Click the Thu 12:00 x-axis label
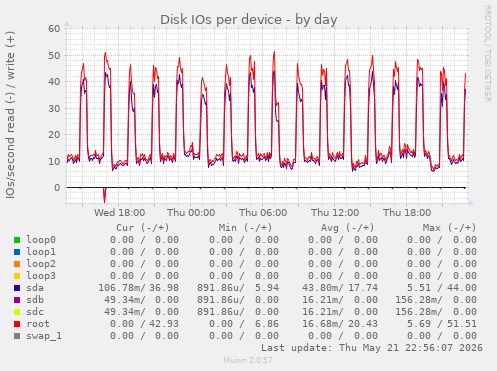This screenshot has width=497, height=371. [335, 213]
